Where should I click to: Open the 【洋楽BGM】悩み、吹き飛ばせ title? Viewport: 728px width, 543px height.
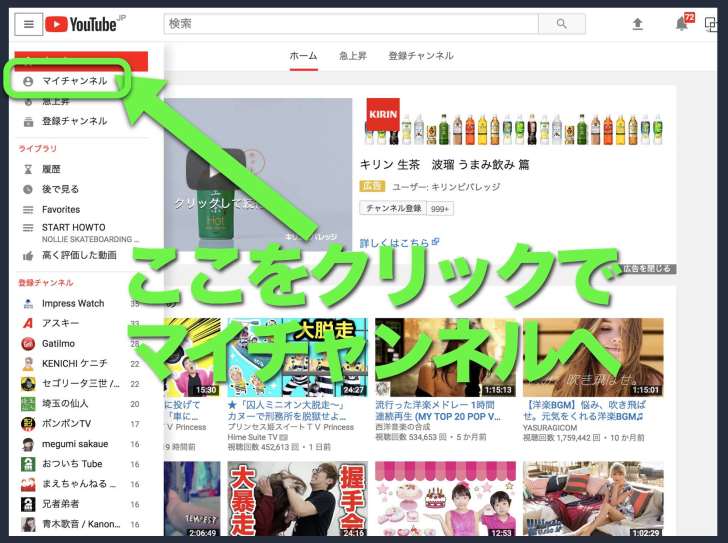pos(584,410)
